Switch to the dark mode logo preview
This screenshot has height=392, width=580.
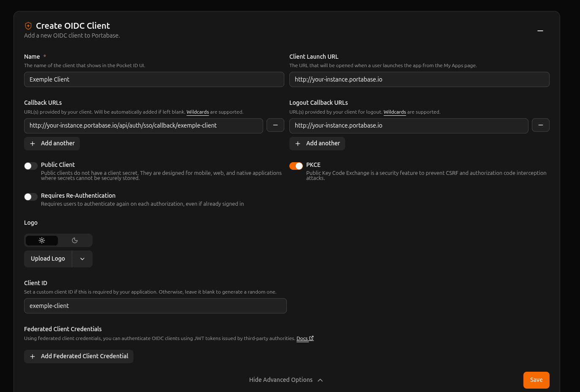[75, 240]
